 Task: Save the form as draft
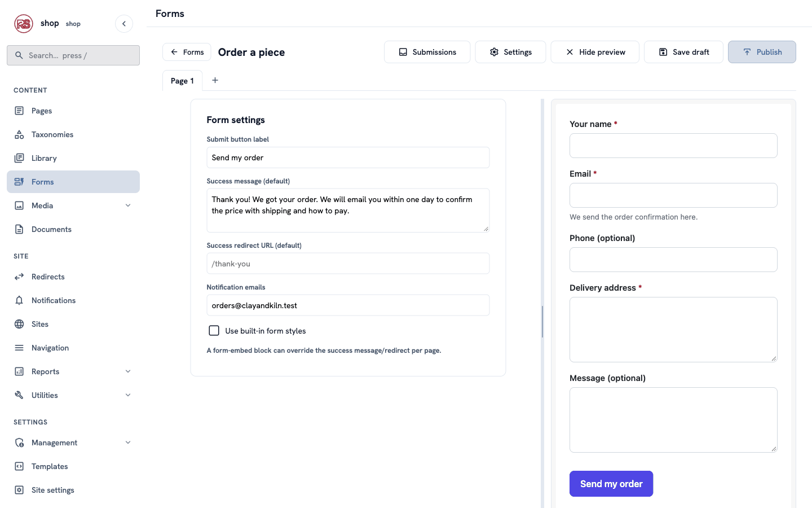[683, 52]
